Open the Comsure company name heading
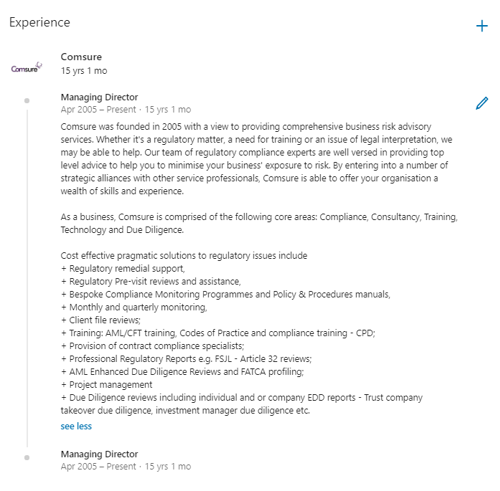This screenshot has width=500, height=491. 81,57
